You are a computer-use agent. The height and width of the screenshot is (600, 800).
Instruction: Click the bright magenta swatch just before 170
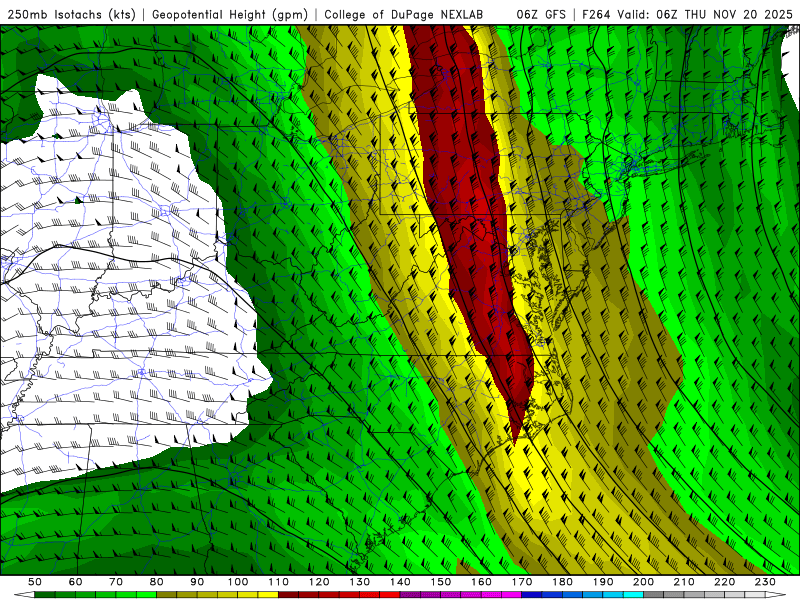pyautogui.click(x=511, y=595)
